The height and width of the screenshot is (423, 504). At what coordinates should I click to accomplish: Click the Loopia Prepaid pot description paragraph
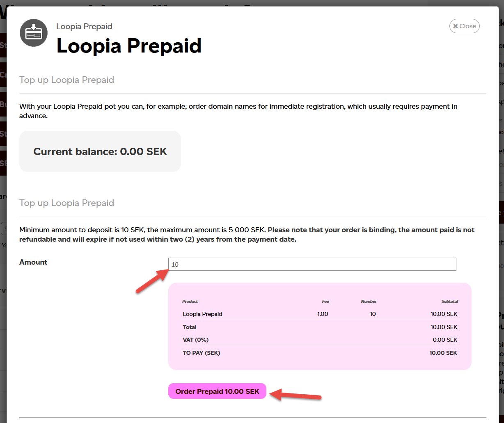(238, 111)
